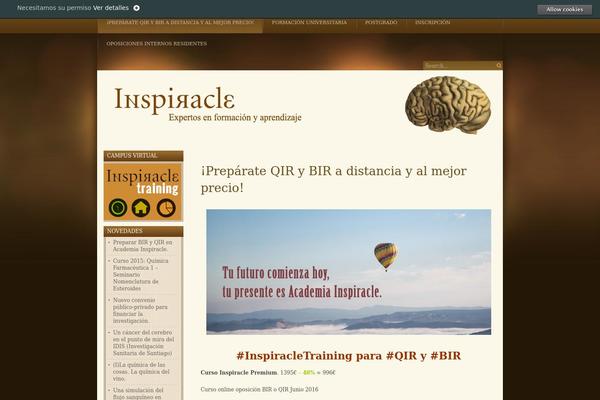
Task: Open 'Una simulación del flujo sanguíneo' news link
Action: coord(138,393)
